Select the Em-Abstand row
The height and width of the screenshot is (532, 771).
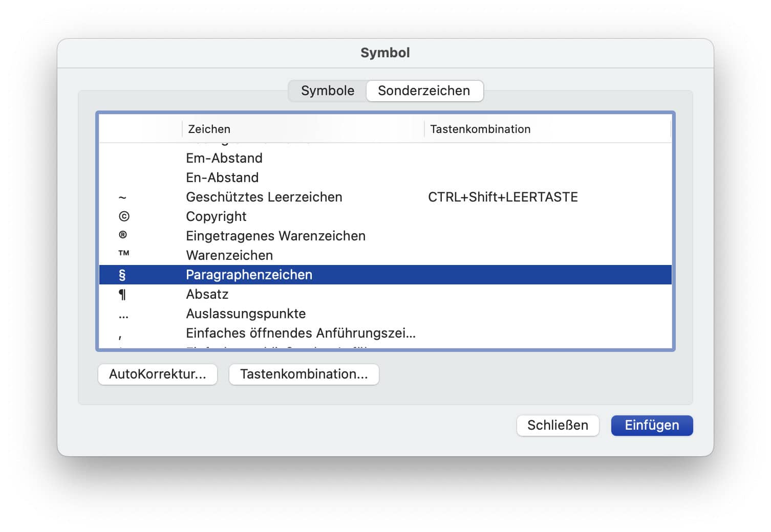click(x=224, y=158)
